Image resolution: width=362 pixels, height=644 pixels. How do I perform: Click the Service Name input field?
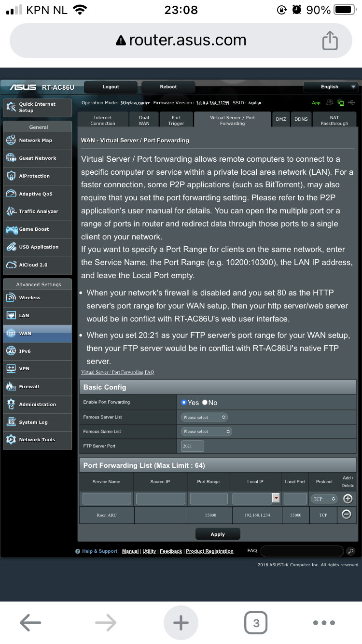click(107, 499)
